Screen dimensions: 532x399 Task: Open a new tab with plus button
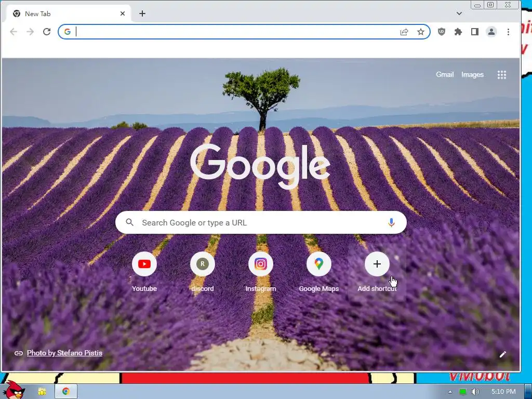[142, 14]
